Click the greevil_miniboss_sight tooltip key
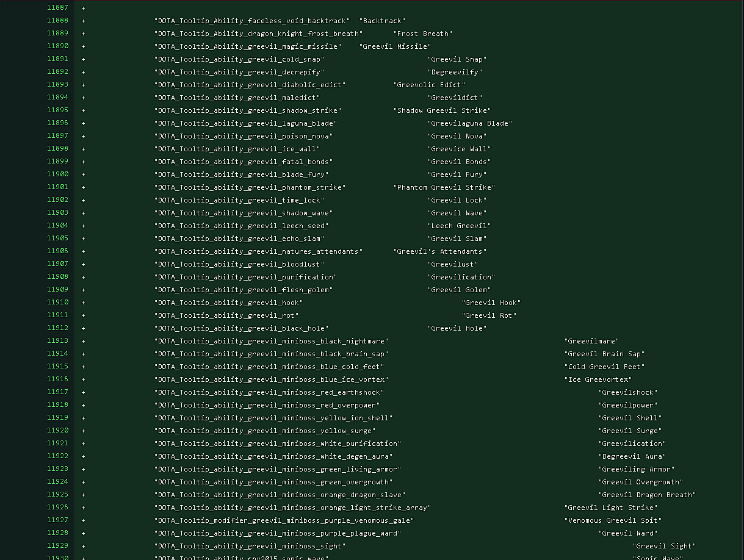 click(250, 546)
